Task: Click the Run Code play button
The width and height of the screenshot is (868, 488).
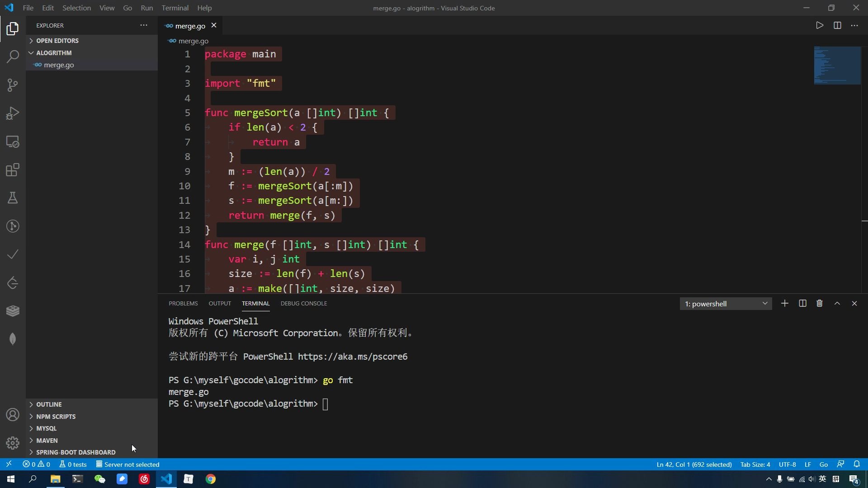Action: click(x=820, y=26)
